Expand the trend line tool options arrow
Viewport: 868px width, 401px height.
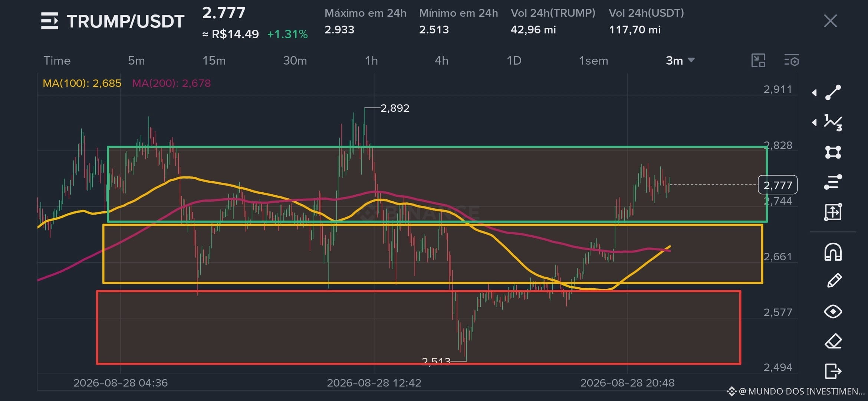pos(814,92)
